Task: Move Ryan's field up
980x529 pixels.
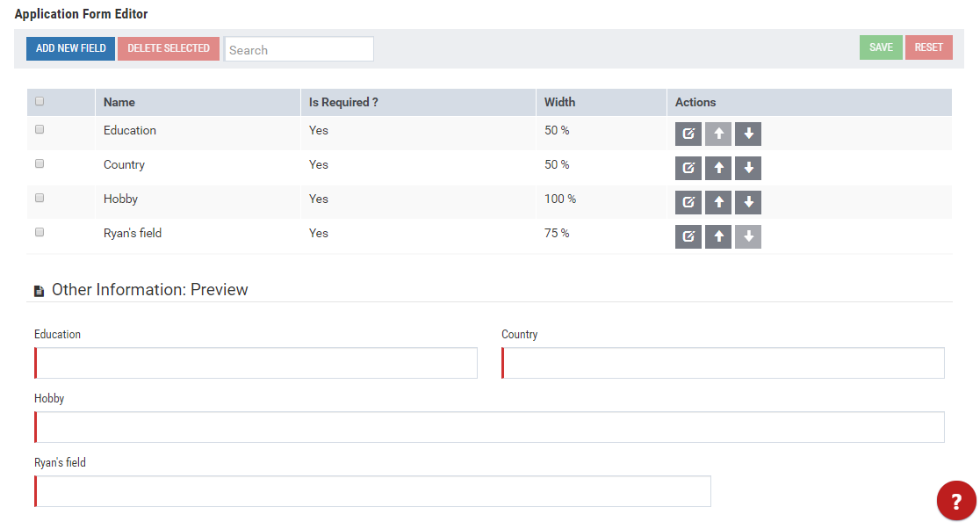Action: point(718,236)
